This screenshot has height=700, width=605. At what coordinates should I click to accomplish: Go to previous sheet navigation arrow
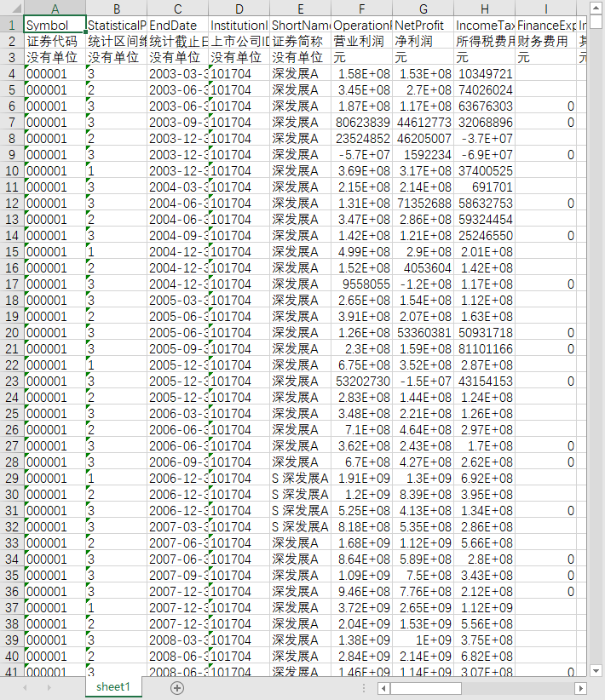pyautogui.click(x=25, y=688)
